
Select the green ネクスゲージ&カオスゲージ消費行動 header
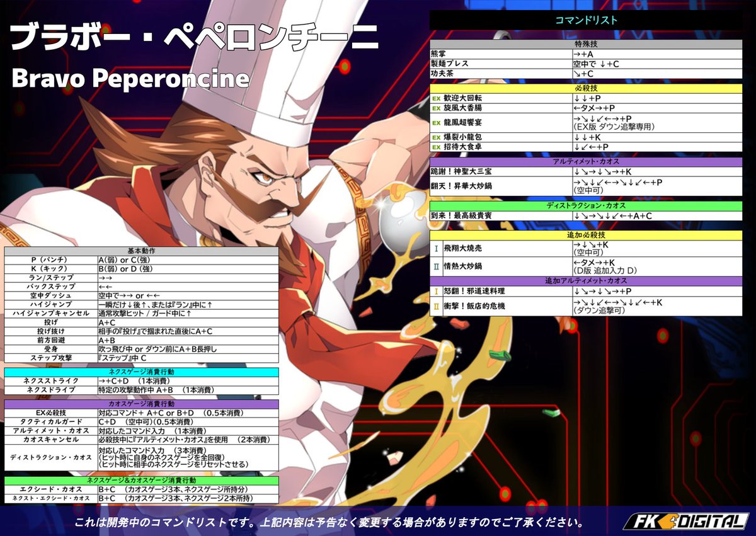tap(141, 480)
